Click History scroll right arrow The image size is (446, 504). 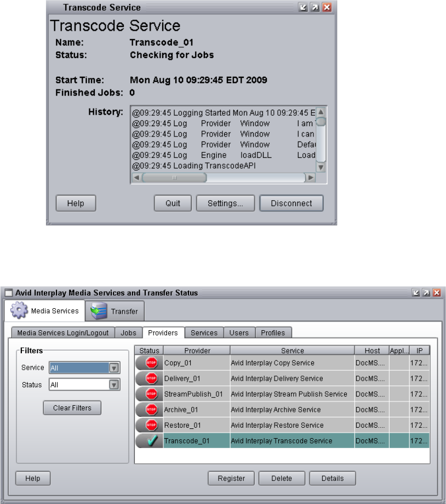pyautogui.click(x=311, y=178)
